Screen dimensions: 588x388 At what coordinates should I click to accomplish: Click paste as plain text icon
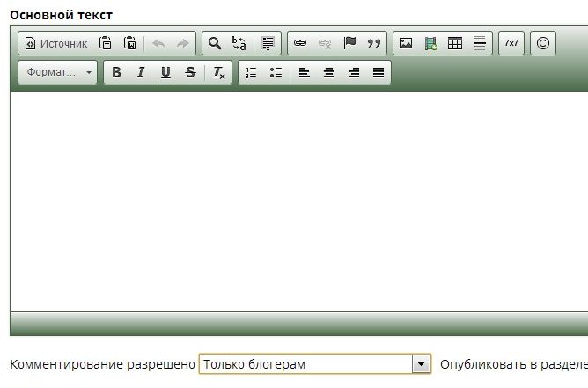(x=106, y=43)
